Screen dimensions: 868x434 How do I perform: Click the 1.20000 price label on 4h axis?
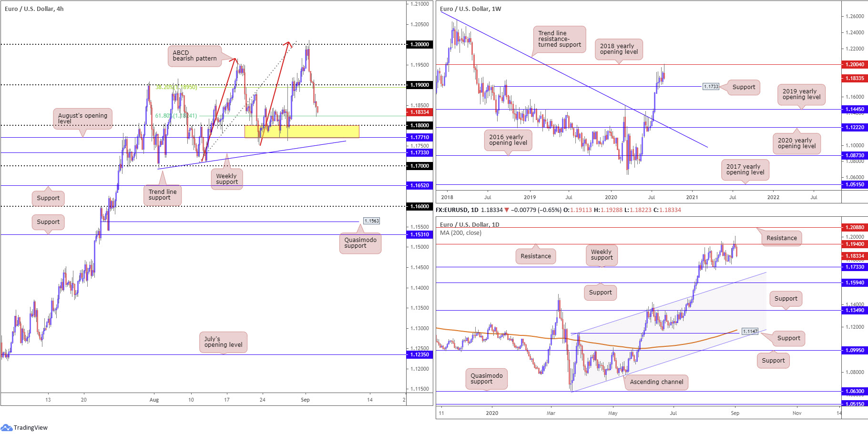pos(419,44)
